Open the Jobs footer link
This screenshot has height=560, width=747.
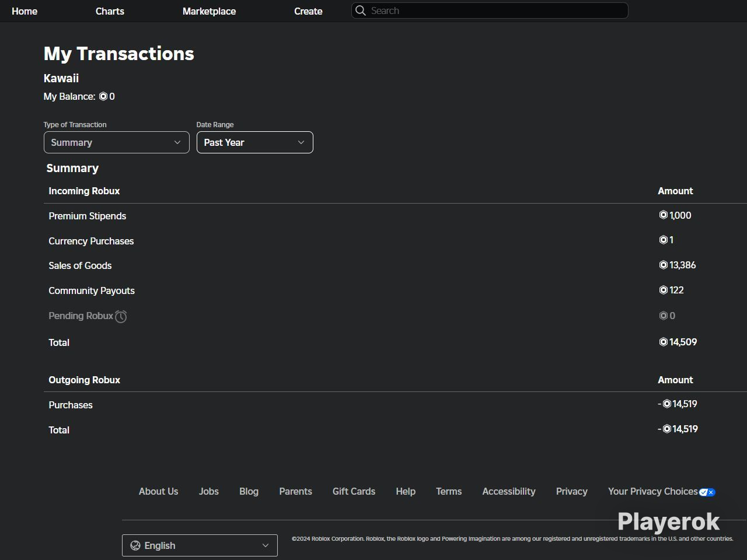point(209,491)
